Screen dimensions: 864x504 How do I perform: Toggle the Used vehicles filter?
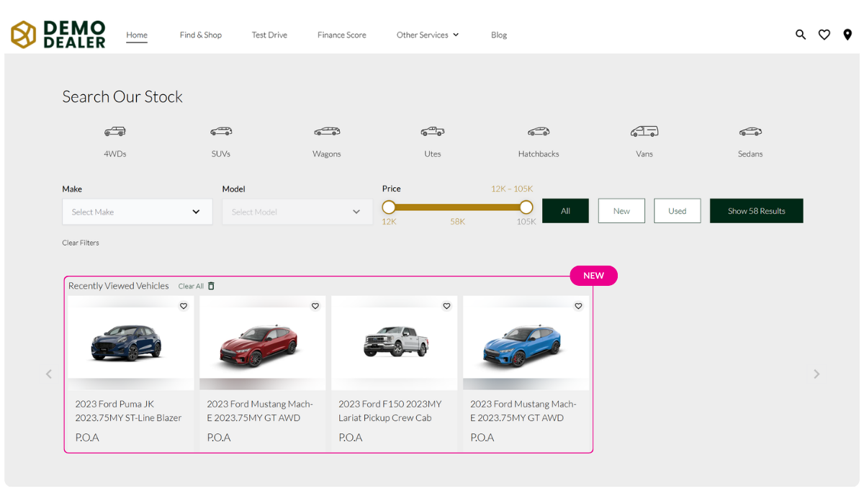[x=677, y=211]
